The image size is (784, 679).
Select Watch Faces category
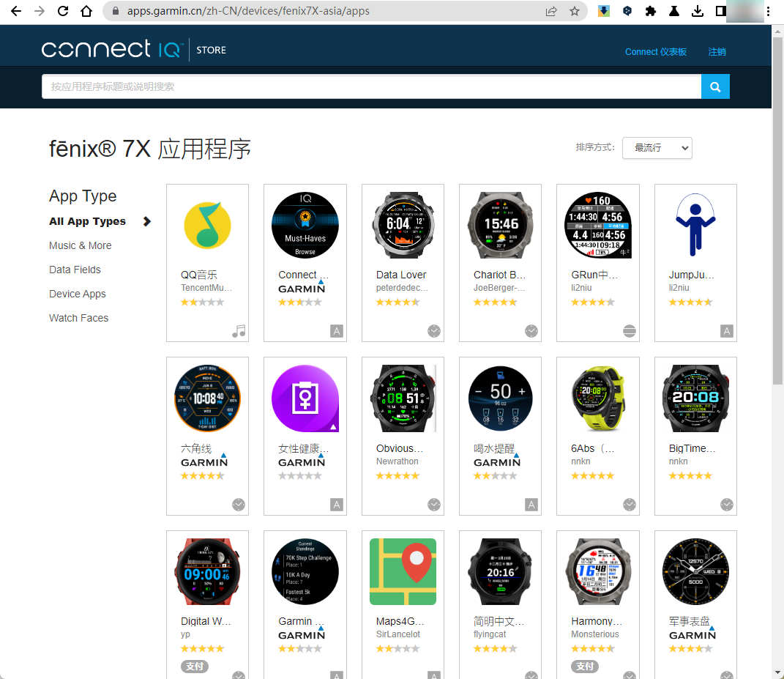point(78,318)
